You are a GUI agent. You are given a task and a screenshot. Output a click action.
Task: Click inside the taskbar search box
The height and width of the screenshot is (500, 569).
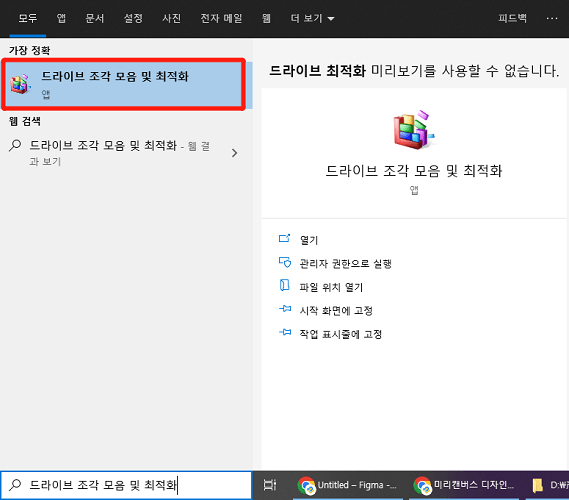[126, 485]
